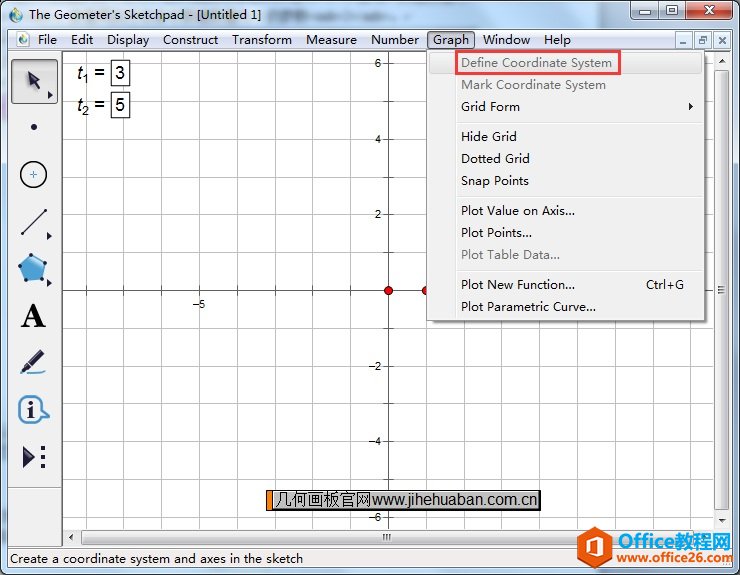This screenshot has height=575, width=740.
Task: Select the Straightedge line tool
Action: click(34, 222)
